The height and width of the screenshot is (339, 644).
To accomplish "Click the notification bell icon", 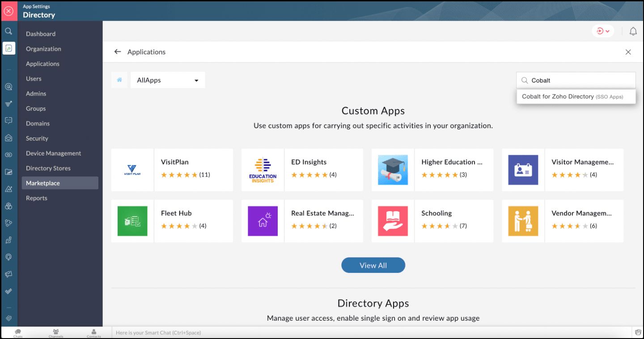I will click(633, 31).
